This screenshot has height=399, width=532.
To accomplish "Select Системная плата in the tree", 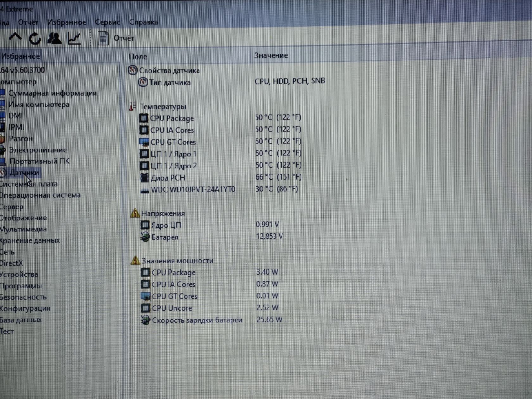I will [x=29, y=184].
